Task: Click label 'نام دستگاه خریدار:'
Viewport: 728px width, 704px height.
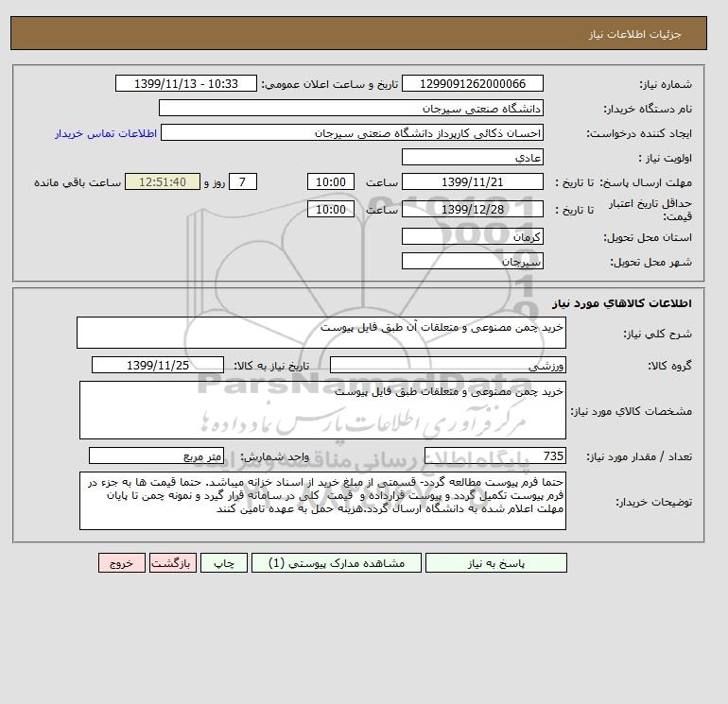Action: 648,109
